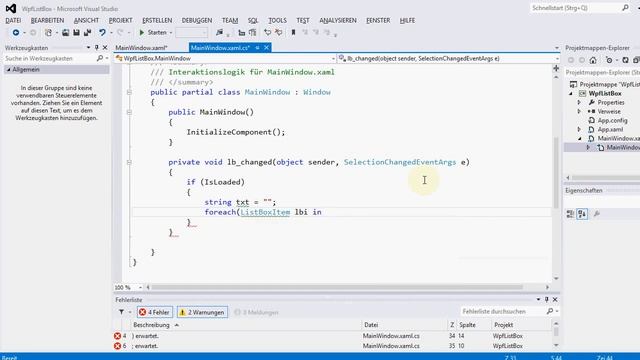Screen dimensions: 640x360
Task: Open the TEAM menu
Action: [230, 20]
